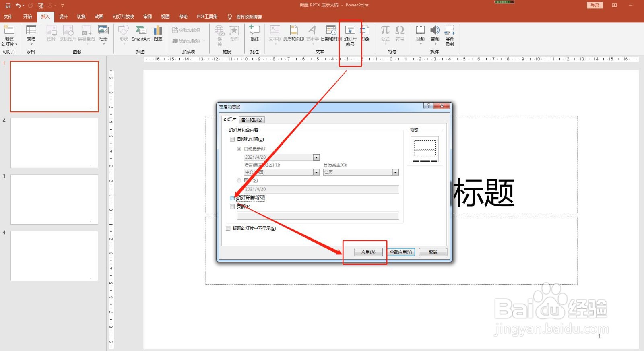This screenshot has height=351, width=644.
Task: Open the Animations ribbon tab
Action: coord(99,17)
